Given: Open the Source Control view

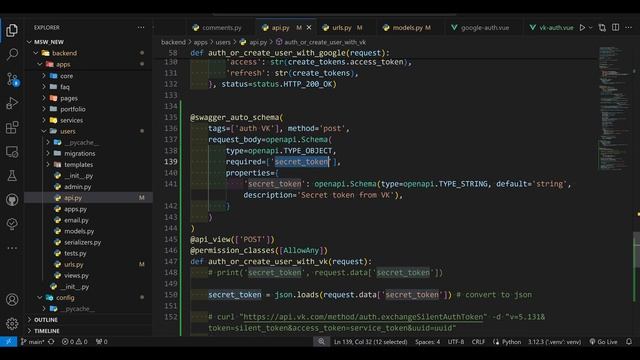Looking at the screenshot, I should 12,79.
